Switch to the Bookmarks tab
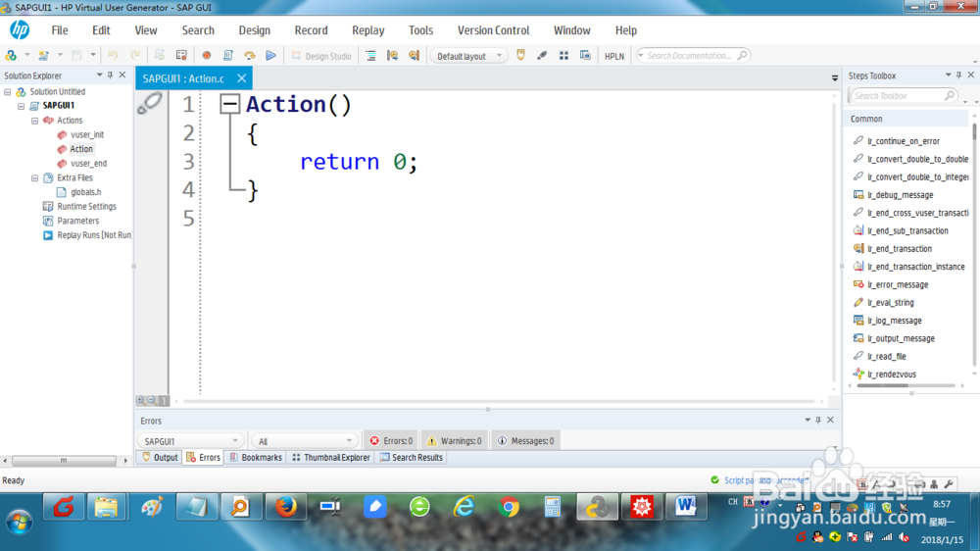The image size is (980, 551). [256, 458]
